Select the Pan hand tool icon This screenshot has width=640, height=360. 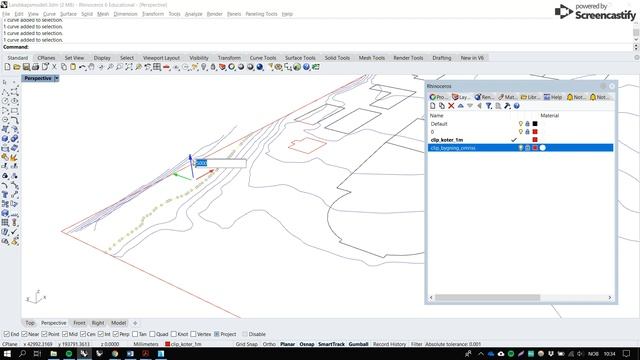[x=91, y=67]
